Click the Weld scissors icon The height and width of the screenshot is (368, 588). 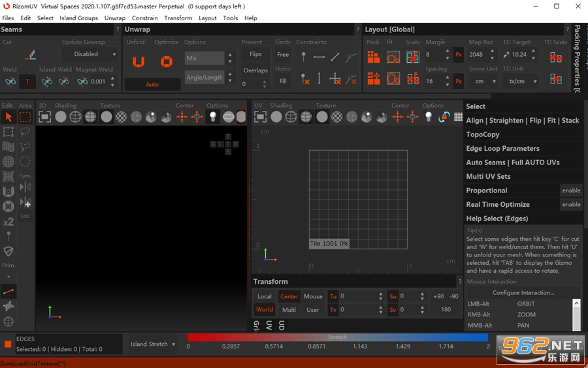10,82
